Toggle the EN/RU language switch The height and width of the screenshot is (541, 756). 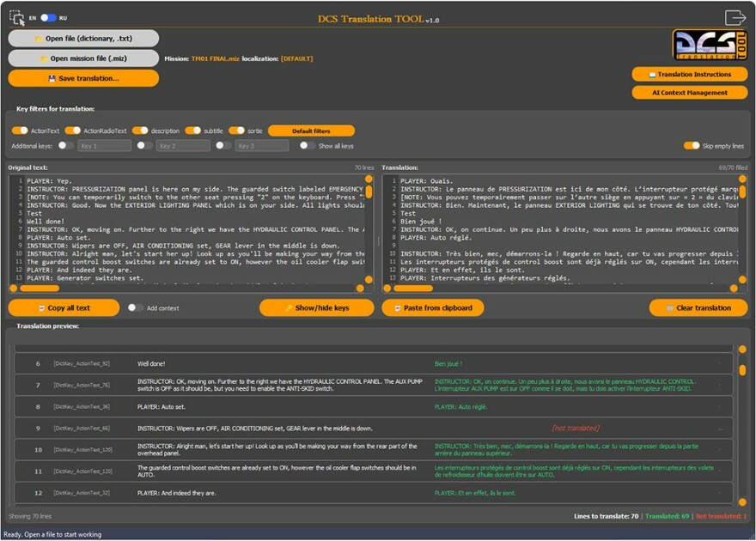(x=48, y=18)
